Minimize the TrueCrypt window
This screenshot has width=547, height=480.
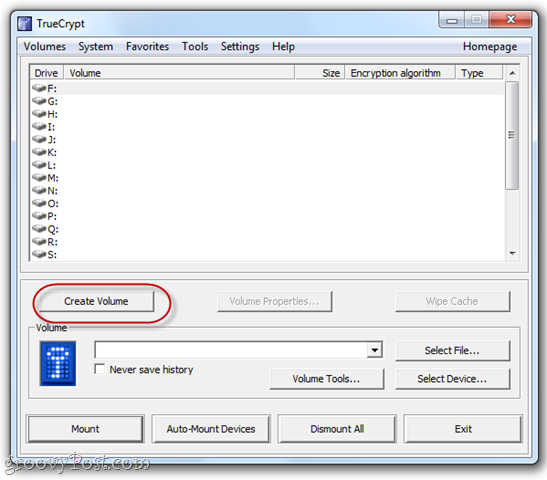point(452,20)
